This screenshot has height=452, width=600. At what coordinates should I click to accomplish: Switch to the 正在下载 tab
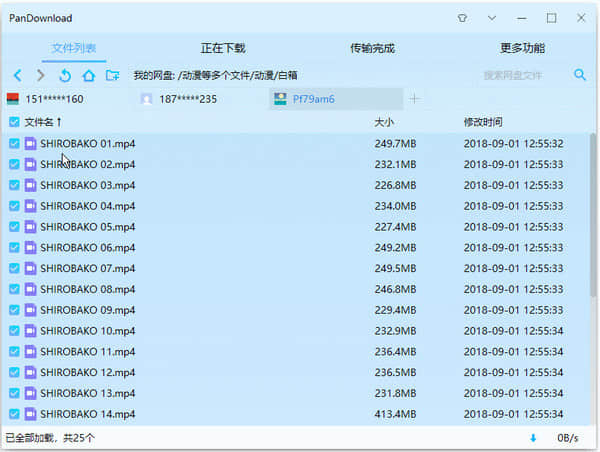click(223, 48)
